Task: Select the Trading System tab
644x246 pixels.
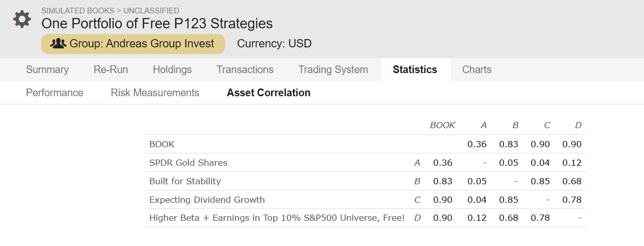Action: pos(333,69)
